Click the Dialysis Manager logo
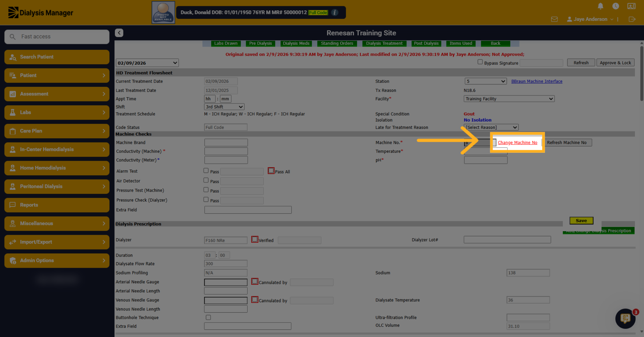This screenshot has width=644, height=337. tap(41, 13)
